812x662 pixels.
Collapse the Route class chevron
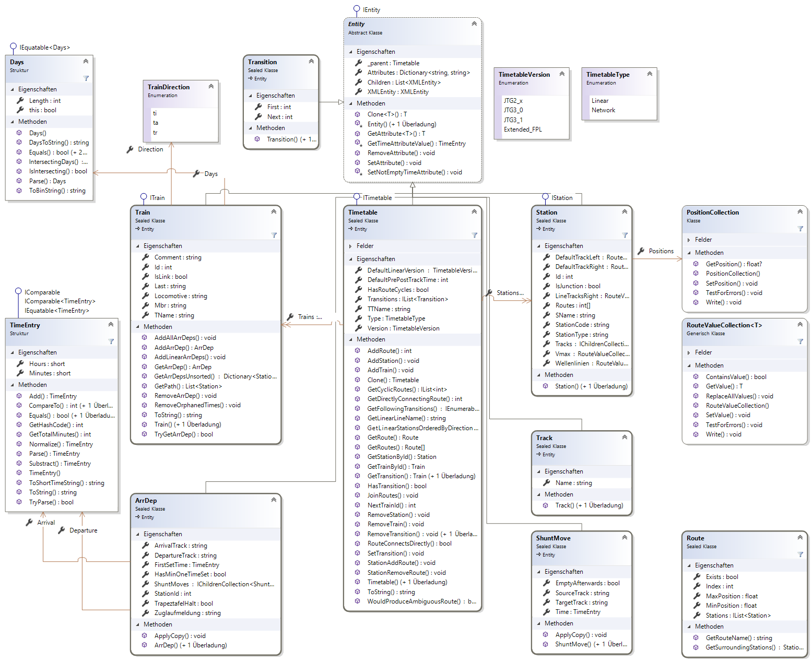[x=800, y=537]
